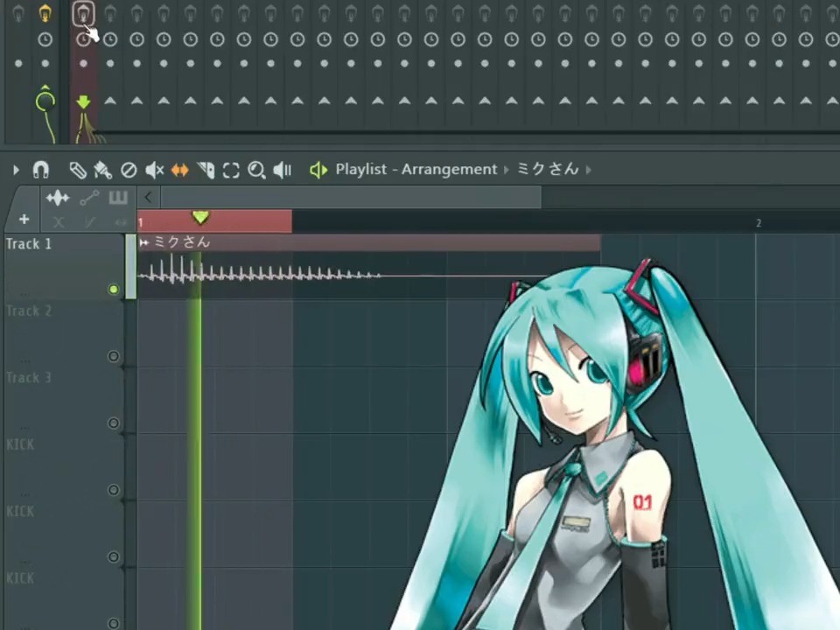
Task: Click the greyed checkmark icon below the automation icon
Action: pos(89,221)
